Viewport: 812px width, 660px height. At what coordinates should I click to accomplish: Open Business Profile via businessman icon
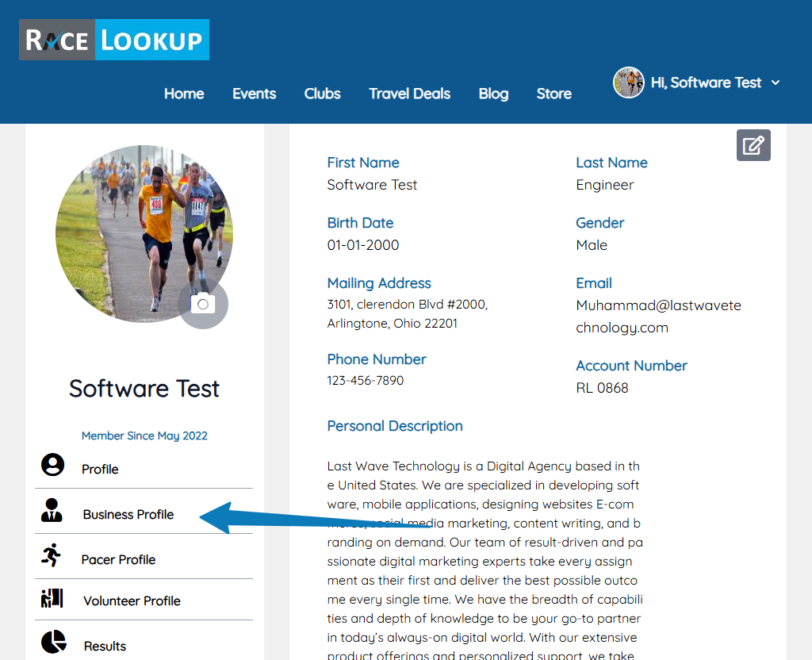pos(51,512)
